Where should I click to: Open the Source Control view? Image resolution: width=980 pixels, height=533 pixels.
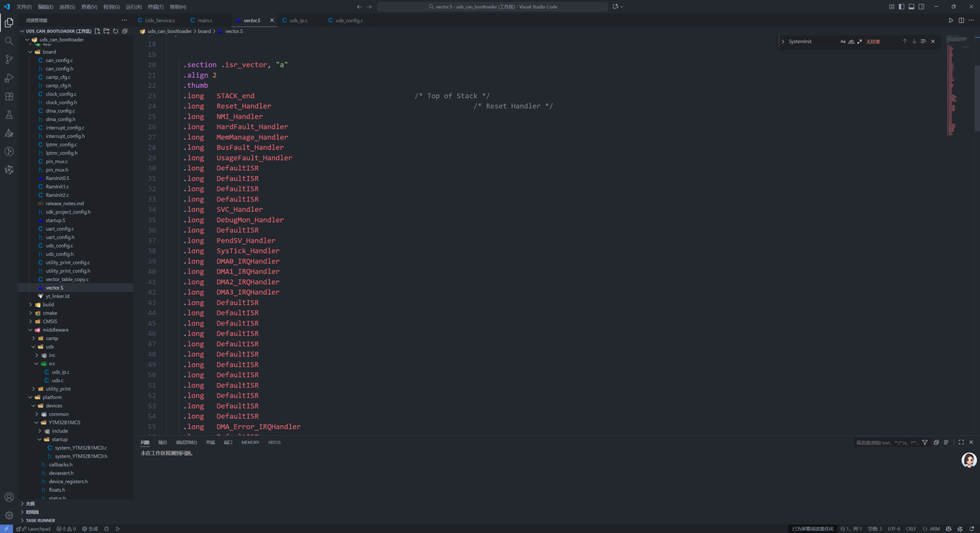9,59
